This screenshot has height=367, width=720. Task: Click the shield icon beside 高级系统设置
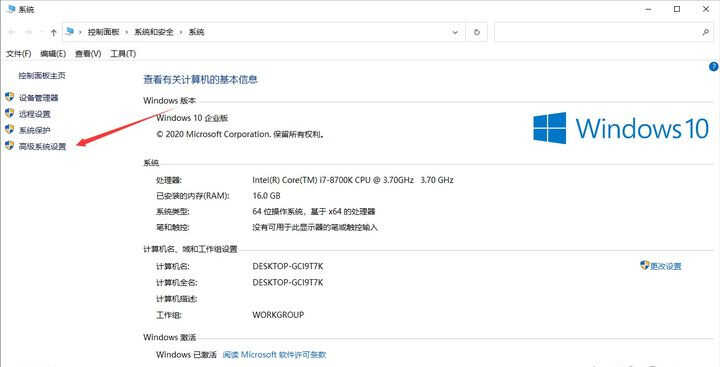pos(10,146)
